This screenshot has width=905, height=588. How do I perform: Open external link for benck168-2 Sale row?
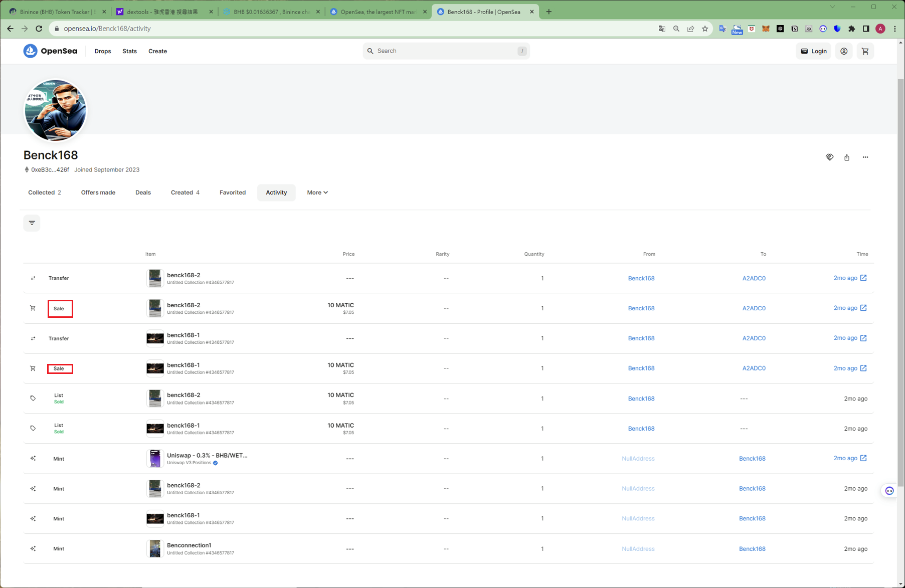pyautogui.click(x=863, y=308)
